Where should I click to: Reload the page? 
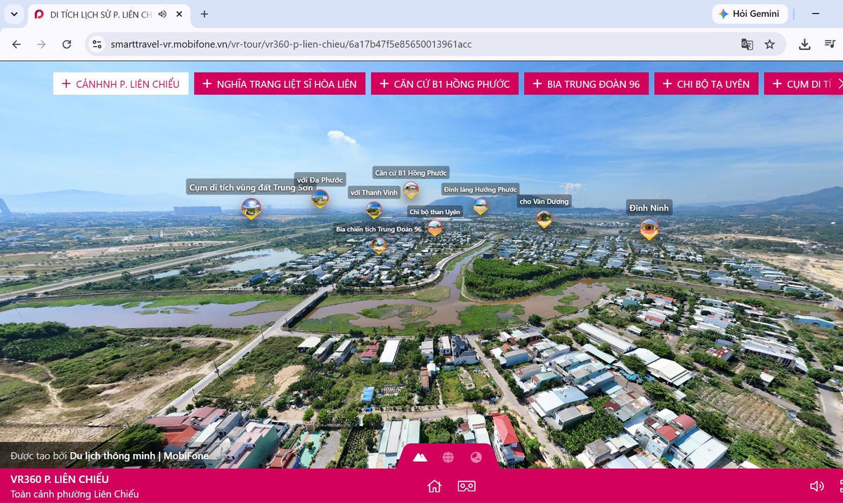pos(67,44)
